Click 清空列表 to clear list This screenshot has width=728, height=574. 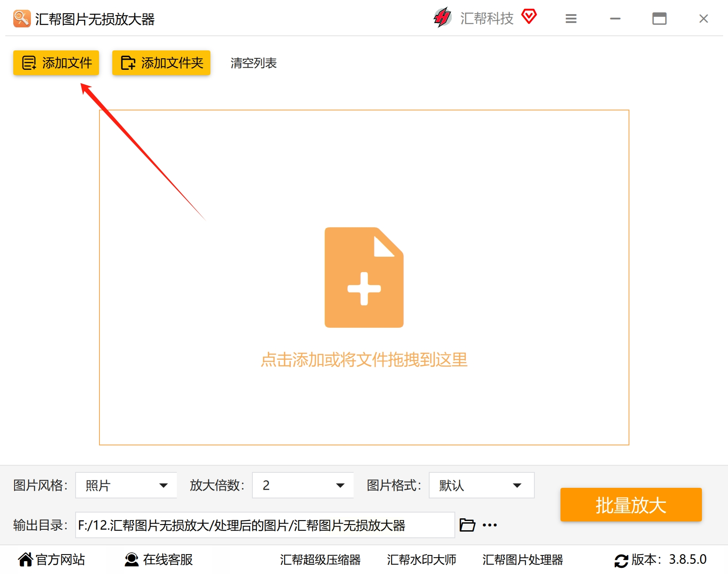click(254, 63)
